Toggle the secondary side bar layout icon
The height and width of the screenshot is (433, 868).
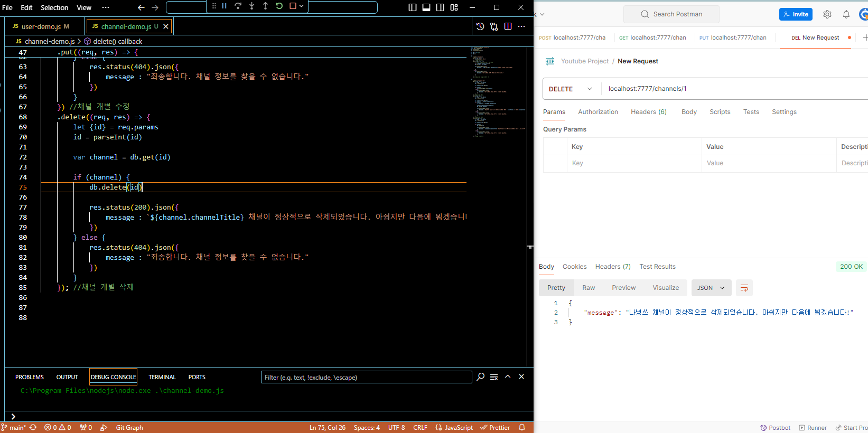440,7
